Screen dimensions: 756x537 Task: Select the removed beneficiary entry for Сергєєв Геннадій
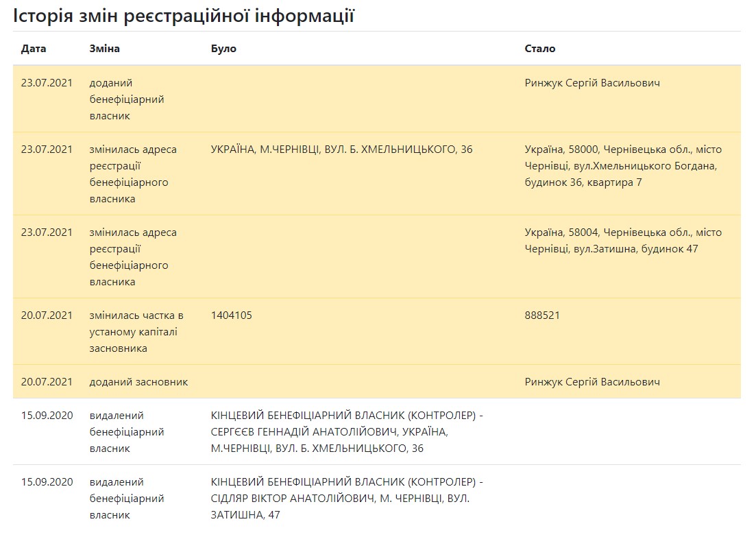tap(346, 432)
